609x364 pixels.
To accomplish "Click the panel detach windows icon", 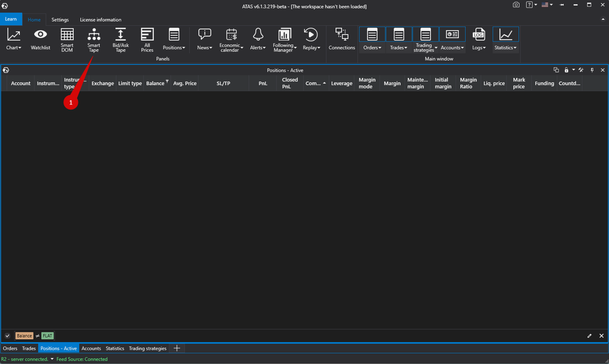I will pyautogui.click(x=556, y=70).
